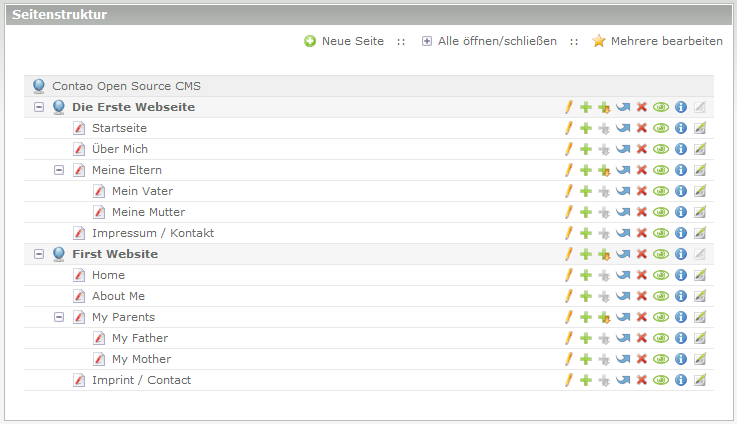
Task: Click Neue Seite to create a page
Action: (x=344, y=41)
